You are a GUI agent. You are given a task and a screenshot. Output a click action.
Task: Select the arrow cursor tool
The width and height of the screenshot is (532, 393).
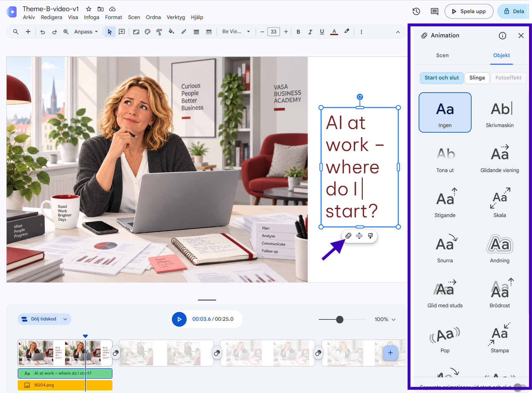[110, 32]
